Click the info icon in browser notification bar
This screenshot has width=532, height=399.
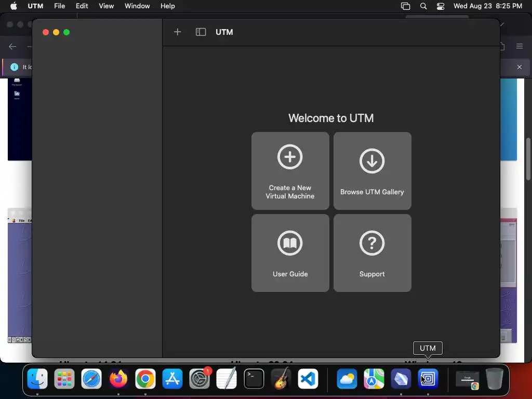click(14, 67)
